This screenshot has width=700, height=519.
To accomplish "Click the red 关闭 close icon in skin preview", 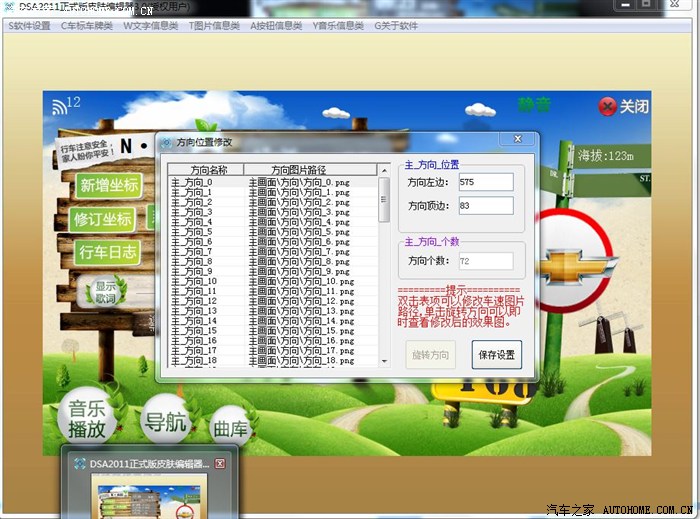I will point(607,106).
